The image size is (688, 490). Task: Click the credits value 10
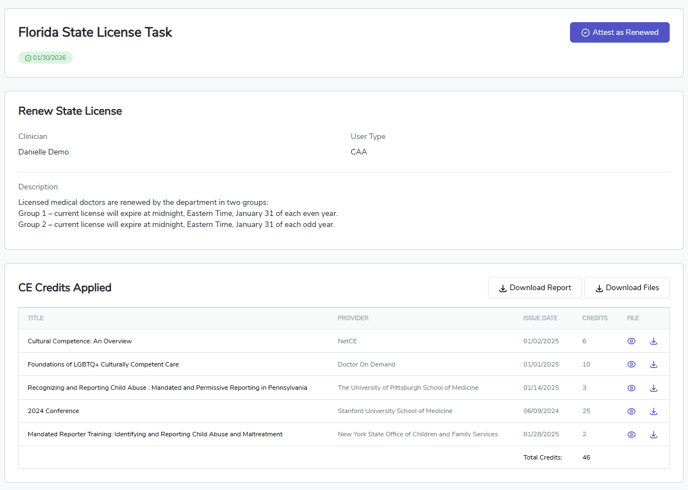click(x=586, y=365)
